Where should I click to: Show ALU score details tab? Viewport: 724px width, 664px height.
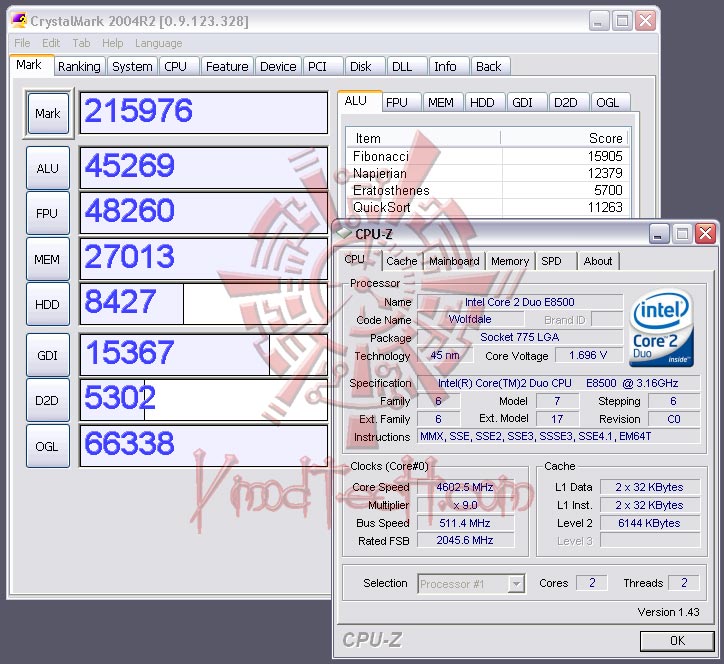[x=360, y=101]
